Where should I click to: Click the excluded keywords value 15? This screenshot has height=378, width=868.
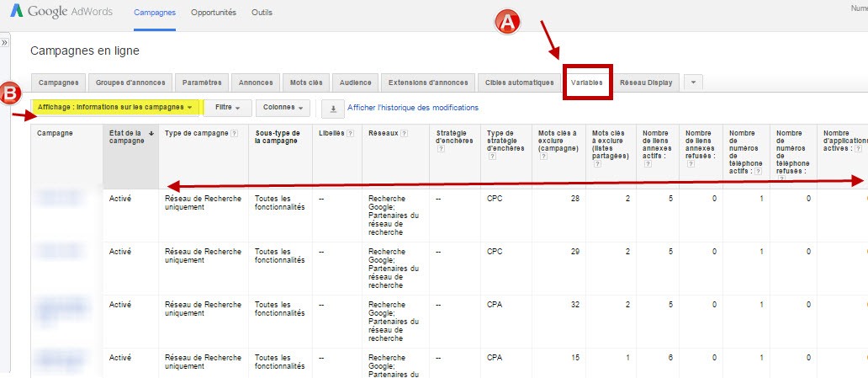[575, 358]
